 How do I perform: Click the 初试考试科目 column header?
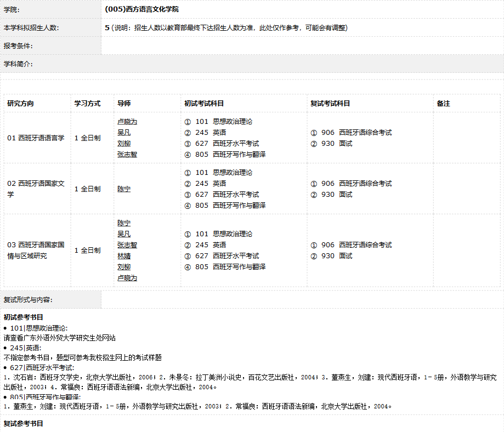click(204, 104)
